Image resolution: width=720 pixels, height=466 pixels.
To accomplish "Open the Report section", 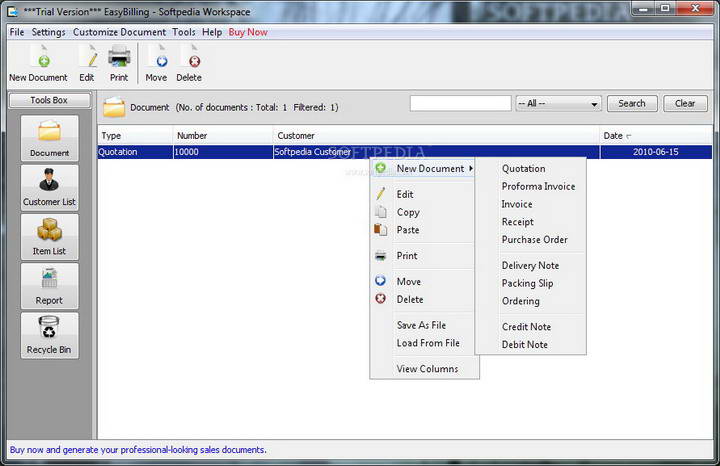I will pyautogui.click(x=49, y=286).
